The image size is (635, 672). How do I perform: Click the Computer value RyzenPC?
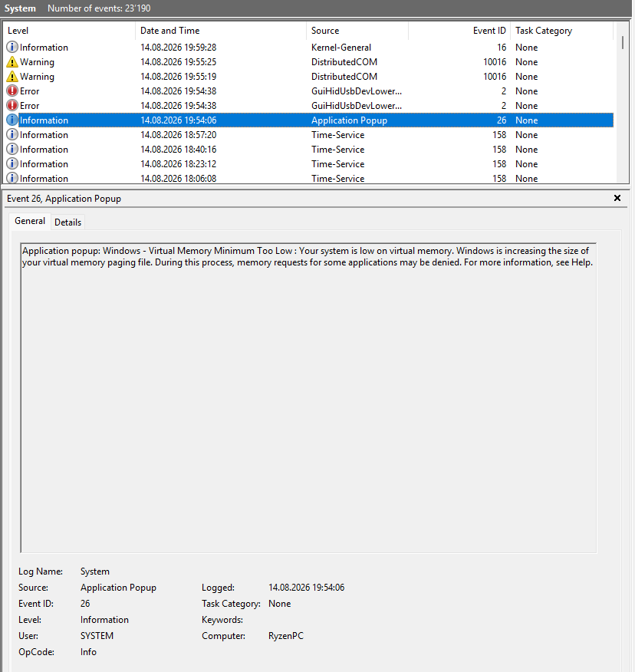(286, 636)
